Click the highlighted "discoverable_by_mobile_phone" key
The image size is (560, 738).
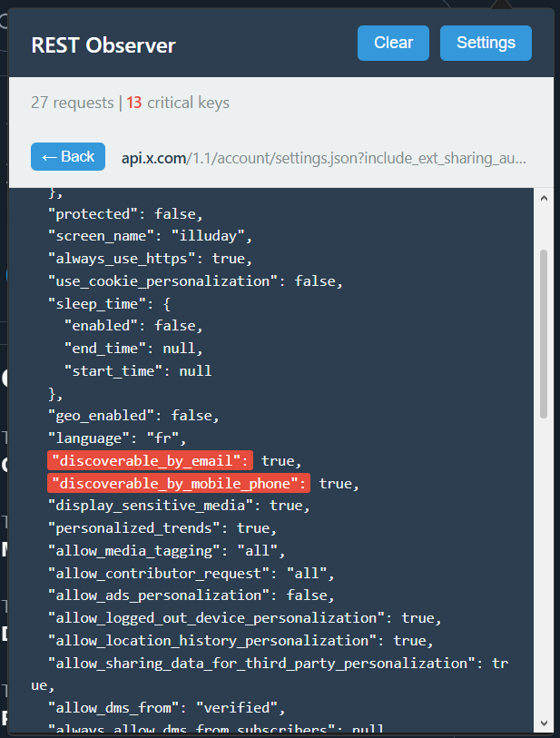click(x=179, y=483)
